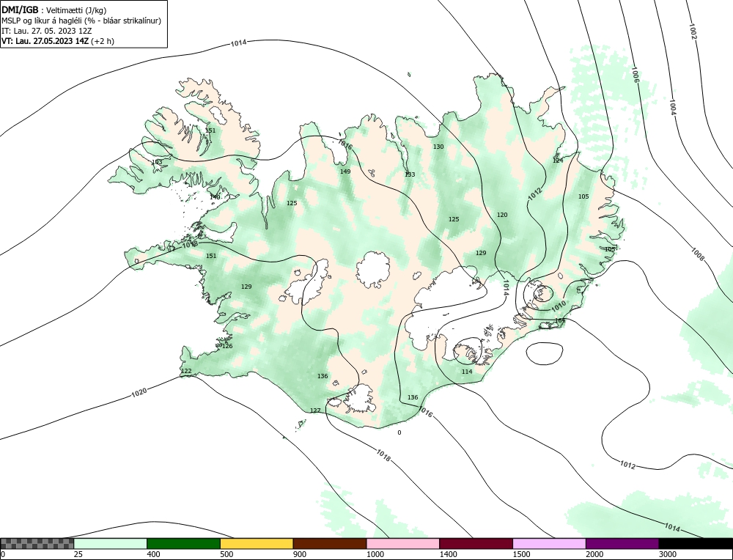This screenshot has width=733, height=560.
Task: Click the legend tick label 3000
Action: pyautogui.click(x=668, y=554)
